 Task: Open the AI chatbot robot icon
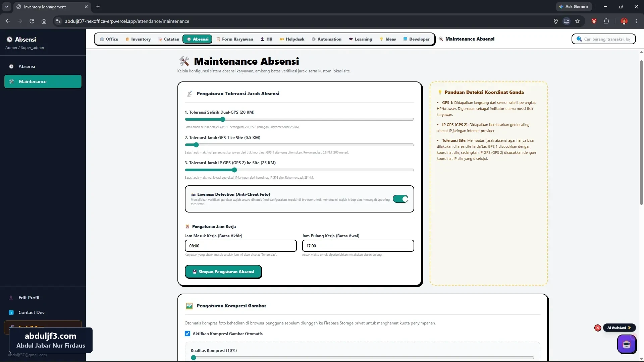coord(627,344)
